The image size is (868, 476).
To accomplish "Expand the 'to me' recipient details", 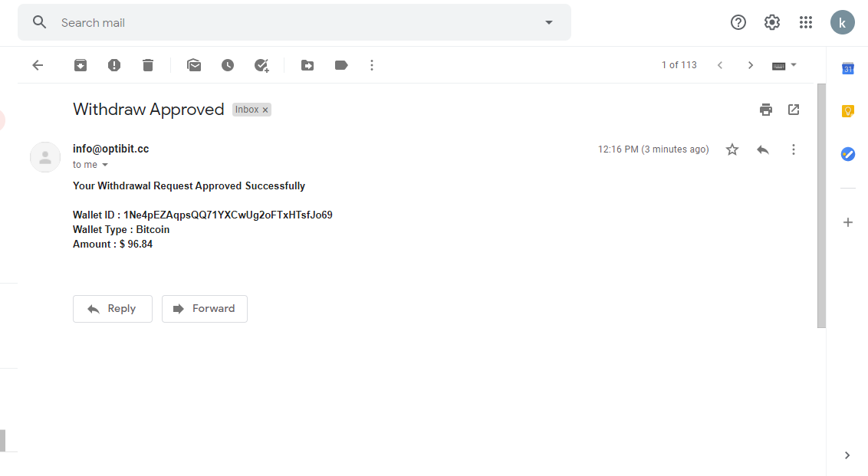I will click(x=104, y=165).
